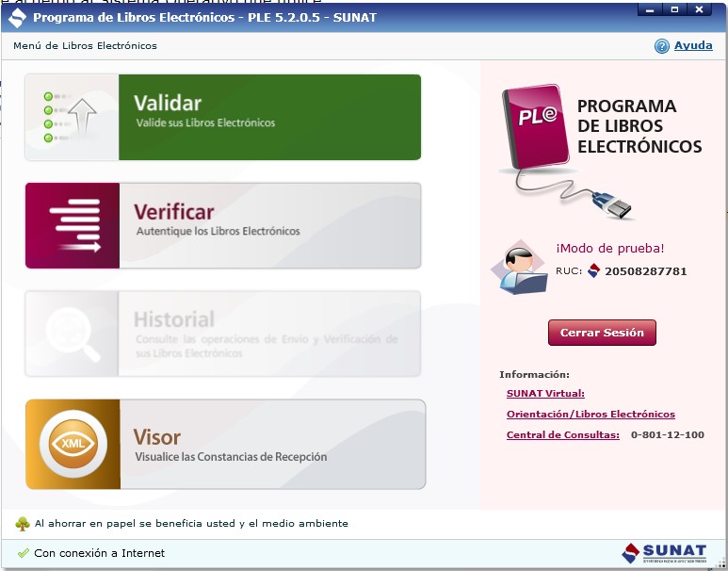Open the Orientación/Libros Electrónicos link
Viewport: 728px width, 571px height.
[590, 415]
